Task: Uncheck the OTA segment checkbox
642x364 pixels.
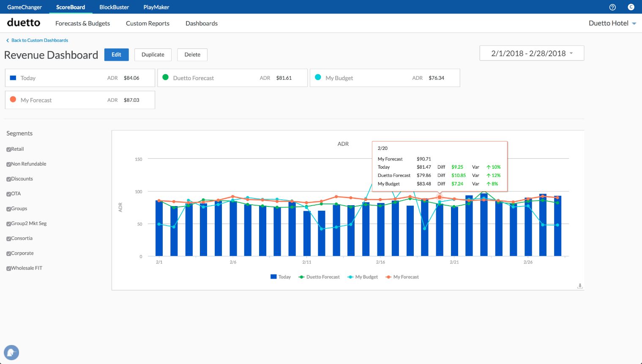Action: [x=8, y=194]
